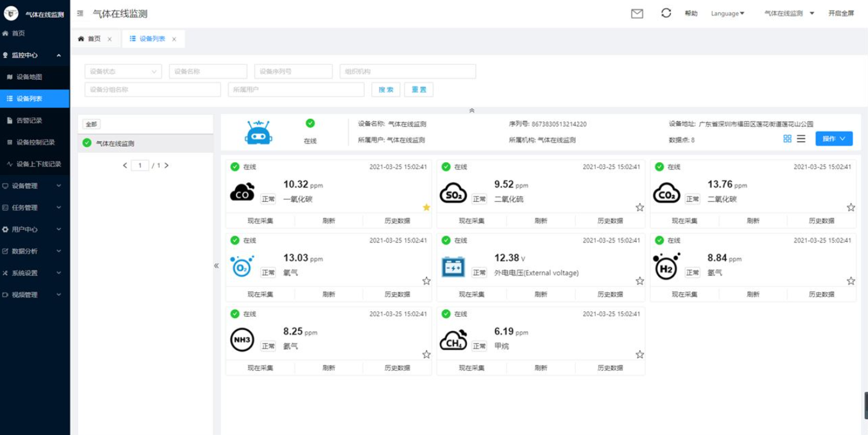
Task: Favorite the 氨气 card star
Action: tap(427, 355)
